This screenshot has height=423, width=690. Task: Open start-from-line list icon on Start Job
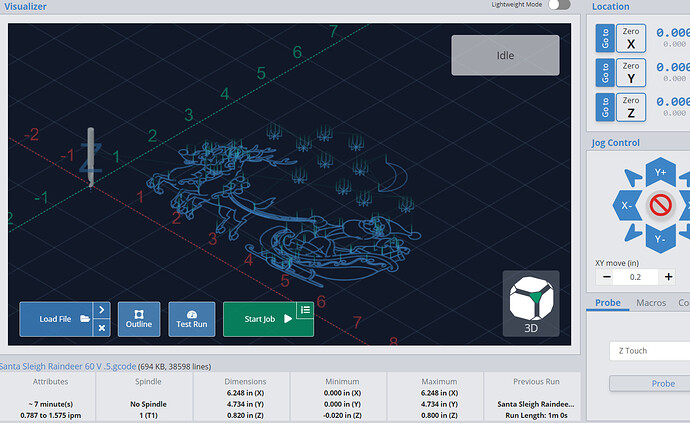tap(305, 310)
